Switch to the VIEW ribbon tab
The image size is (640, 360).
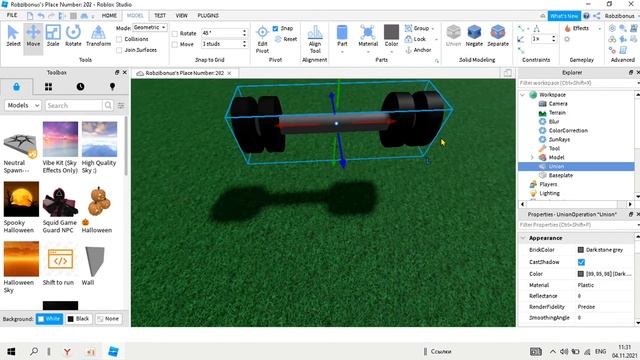click(x=182, y=16)
